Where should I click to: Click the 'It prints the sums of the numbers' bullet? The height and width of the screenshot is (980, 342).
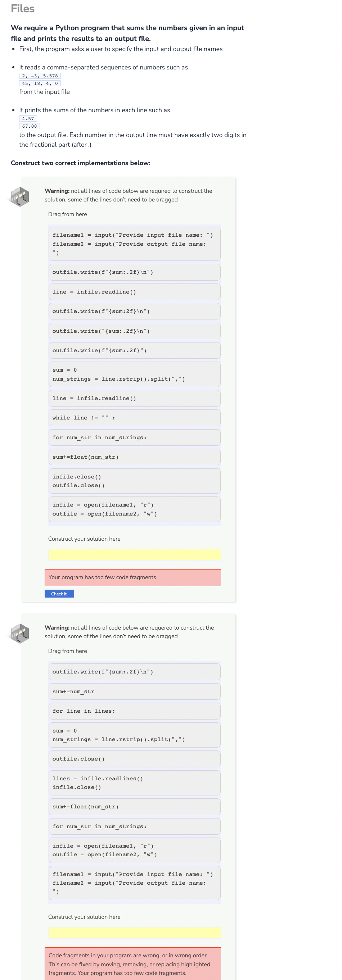(95, 110)
